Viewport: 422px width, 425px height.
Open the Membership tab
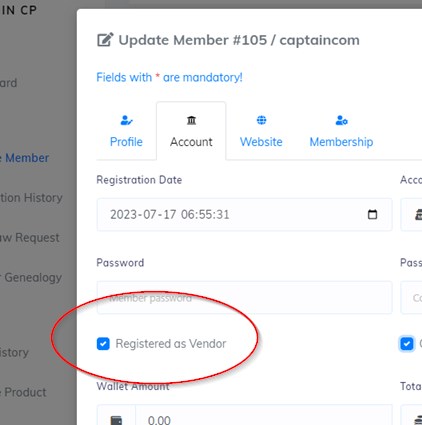pos(341,142)
